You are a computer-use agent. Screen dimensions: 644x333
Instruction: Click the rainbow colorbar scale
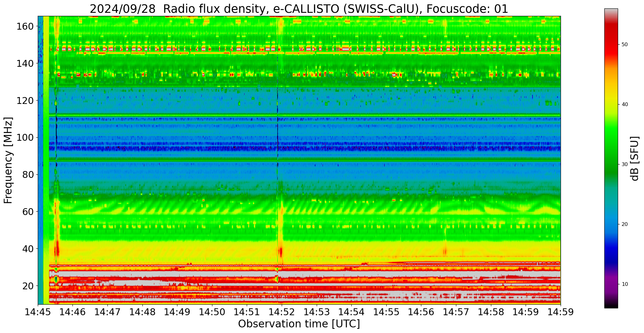point(611,158)
